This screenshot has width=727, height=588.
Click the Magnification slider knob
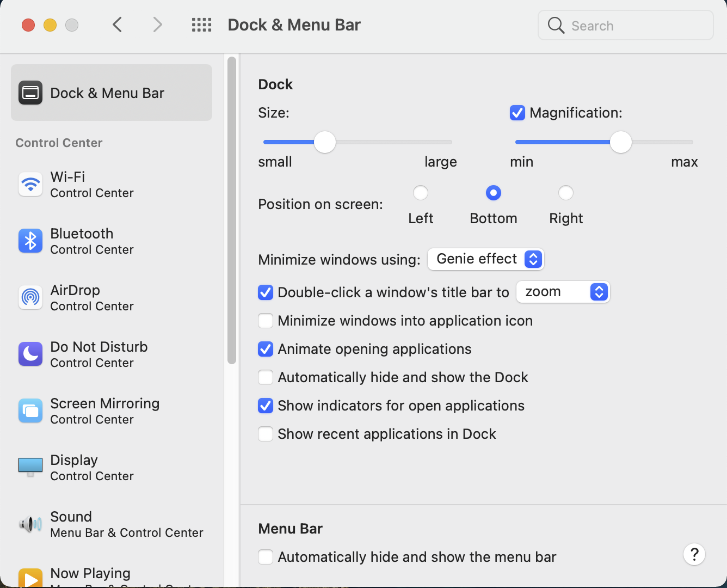[620, 142]
